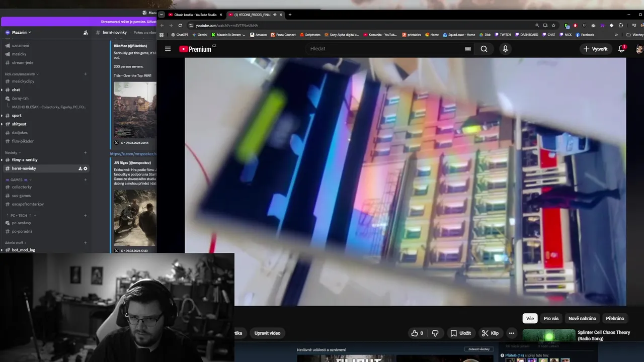The image size is (644, 362).
Task: Open more actions three-dot menu under video
Action: click(x=512, y=333)
